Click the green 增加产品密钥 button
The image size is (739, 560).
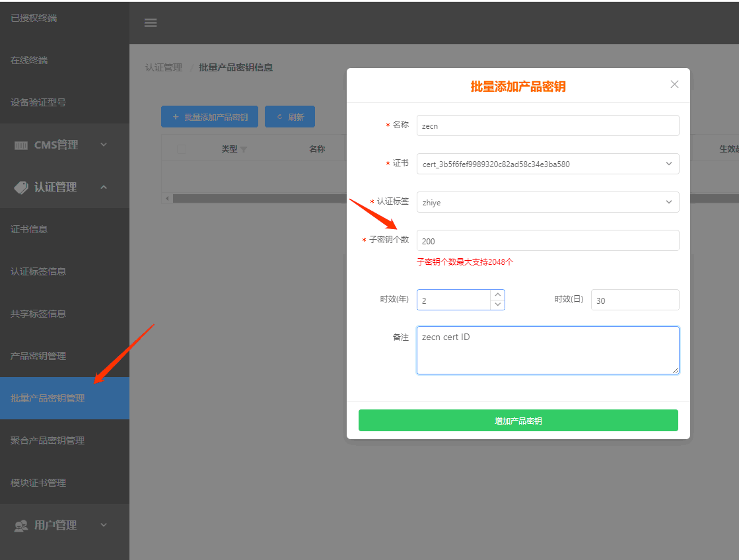[518, 421]
